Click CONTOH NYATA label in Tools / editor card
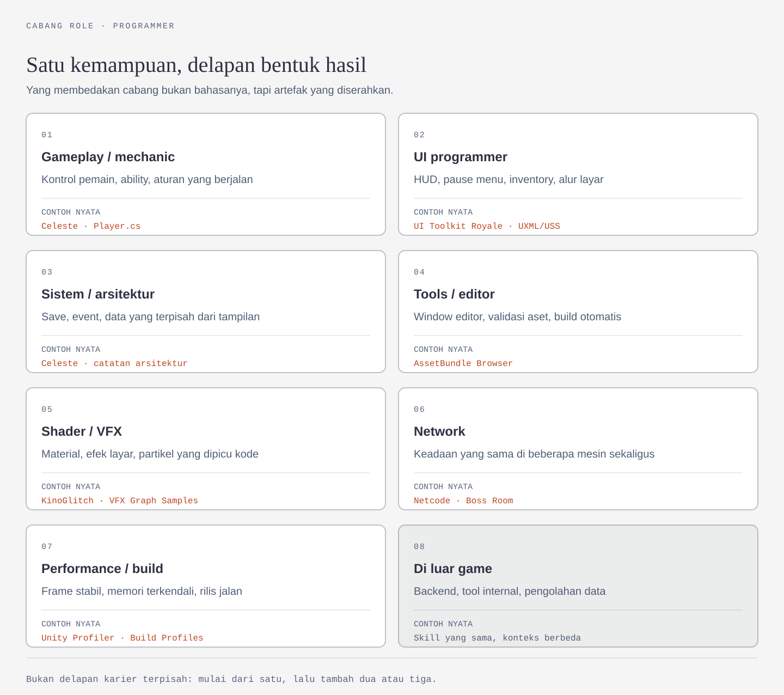The width and height of the screenshot is (784, 695). tap(443, 349)
